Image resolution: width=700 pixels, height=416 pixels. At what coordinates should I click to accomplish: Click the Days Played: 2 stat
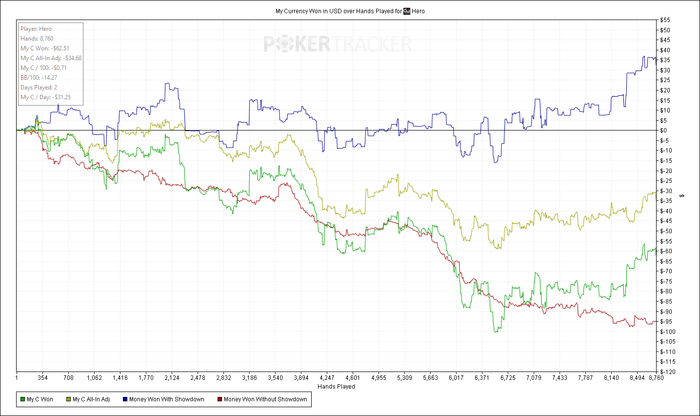pyautogui.click(x=39, y=87)
